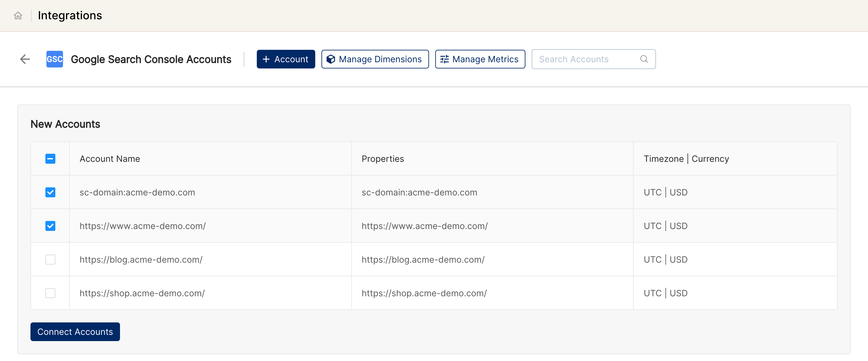Click account name sc-domain:acme-demo.com
Screen dimensions: 868x361
(x=137, y=192)
